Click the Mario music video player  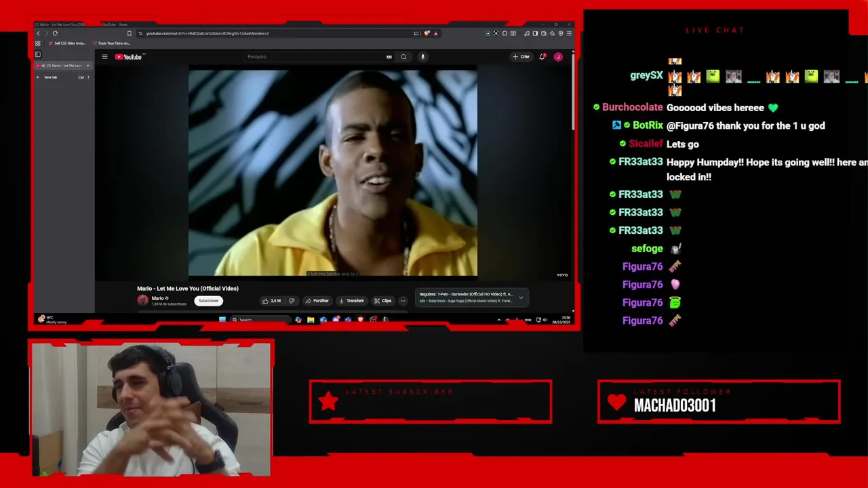[x=333, y=173]
